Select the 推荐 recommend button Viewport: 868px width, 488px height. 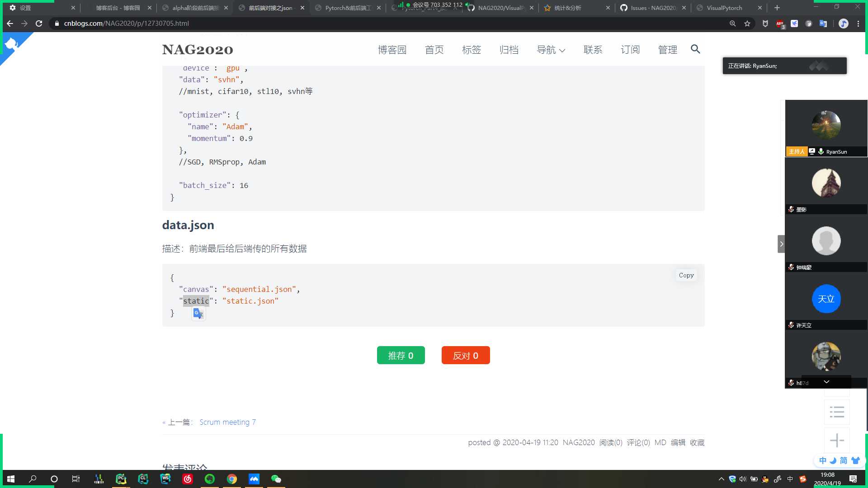tap(401, 355)
